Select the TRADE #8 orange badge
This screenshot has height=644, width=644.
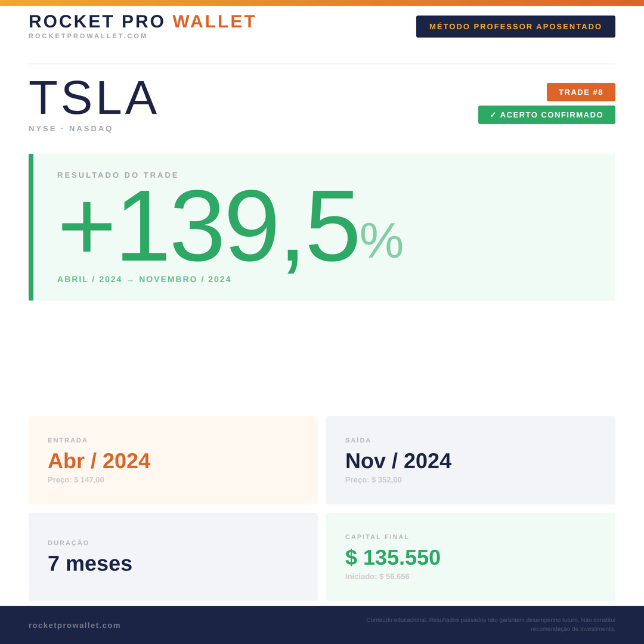pos(580,92)
